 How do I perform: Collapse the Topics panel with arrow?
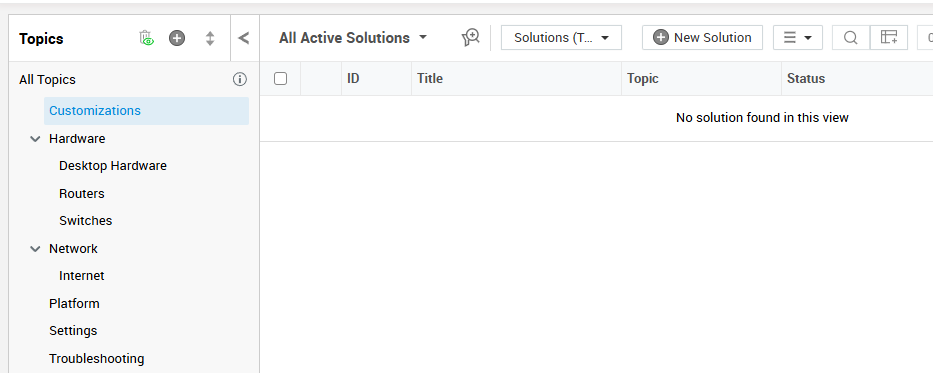click(x=243, y=38)
